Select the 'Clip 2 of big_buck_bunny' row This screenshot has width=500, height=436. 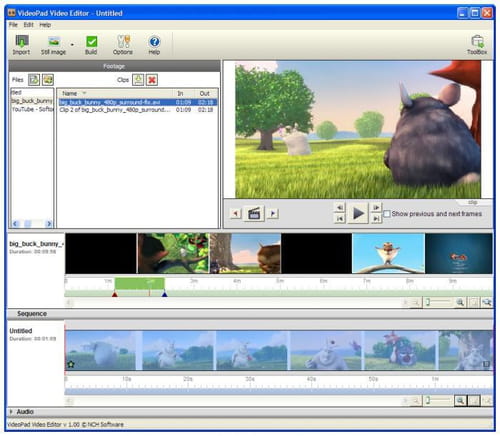coord(138,110)
